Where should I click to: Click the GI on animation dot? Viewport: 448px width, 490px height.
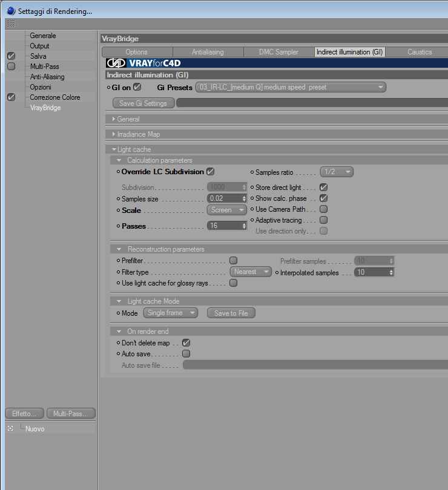coord(108,88)
